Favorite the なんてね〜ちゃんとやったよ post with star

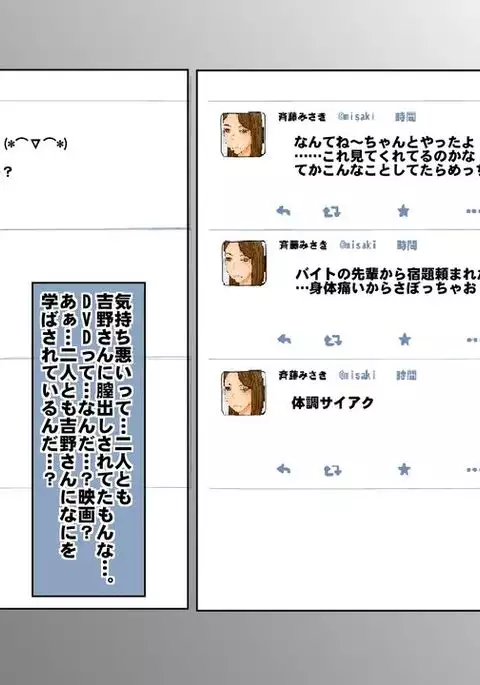point(403,211)
